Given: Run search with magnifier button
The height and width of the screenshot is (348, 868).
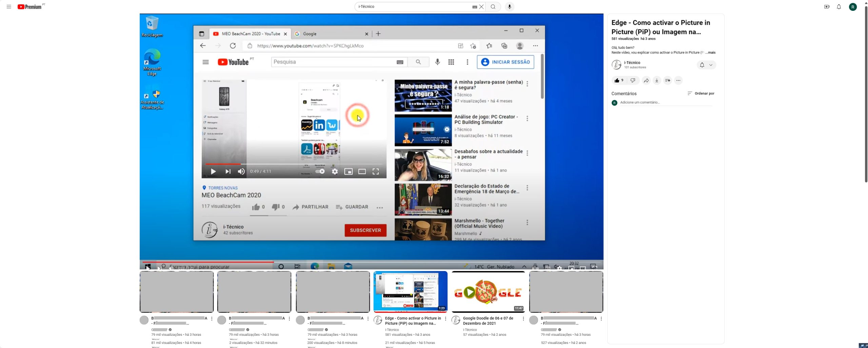Looking at the screenshot, I should [493, 7].
